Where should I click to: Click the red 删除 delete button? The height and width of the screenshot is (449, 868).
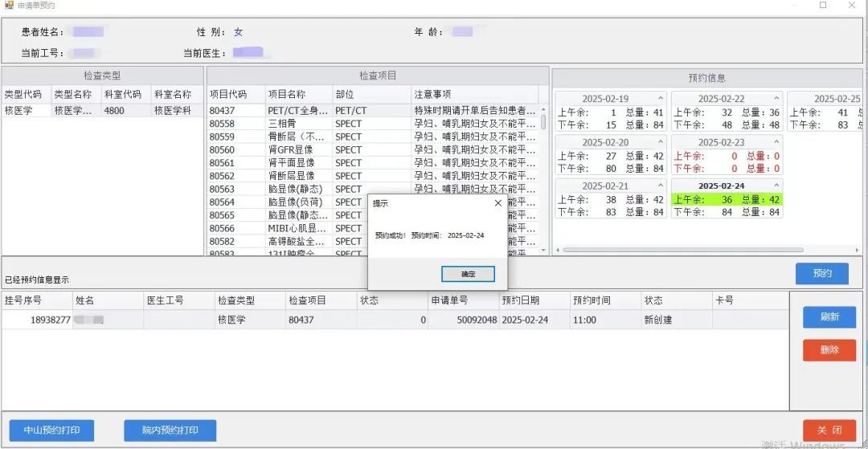click(829, 350)
